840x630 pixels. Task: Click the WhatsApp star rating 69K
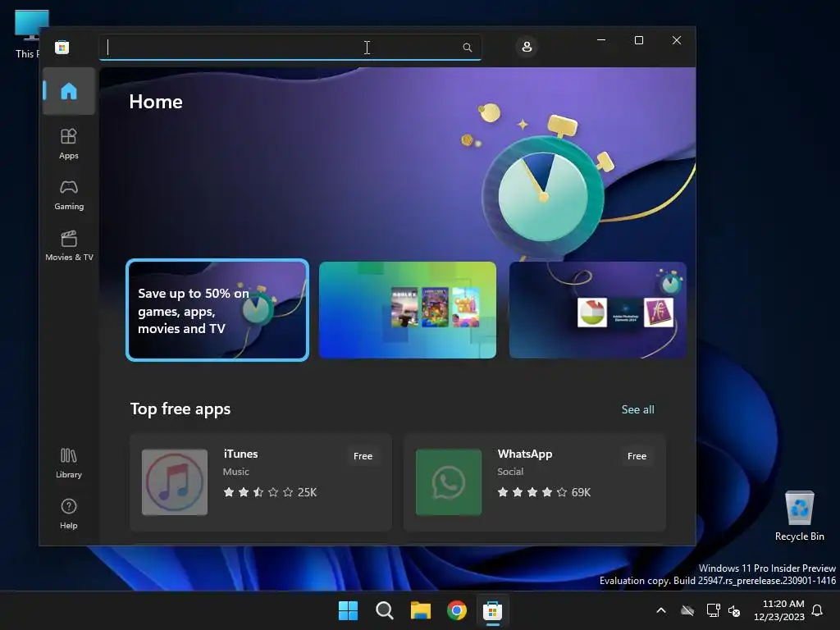click(x=544, y=492)
